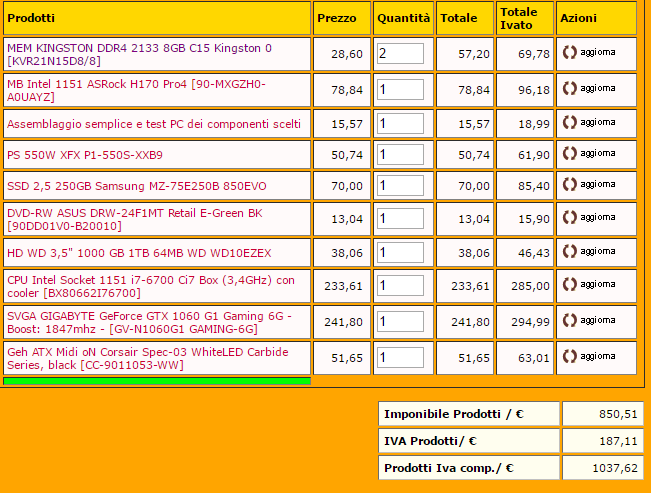Viewport: 651px width, 493px height.
Task: Click the Totale column header
Action: tap(465, 18)
